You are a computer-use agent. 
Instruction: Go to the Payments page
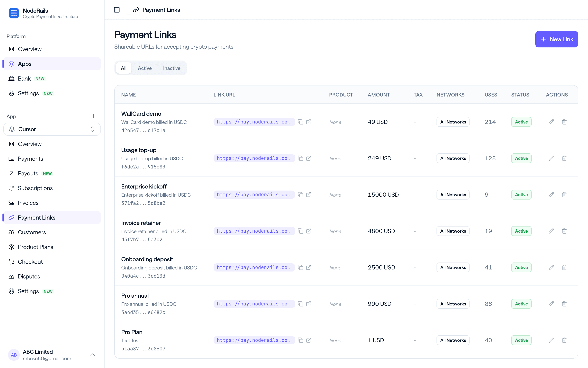pyautogui.click(x=52, y=159)
